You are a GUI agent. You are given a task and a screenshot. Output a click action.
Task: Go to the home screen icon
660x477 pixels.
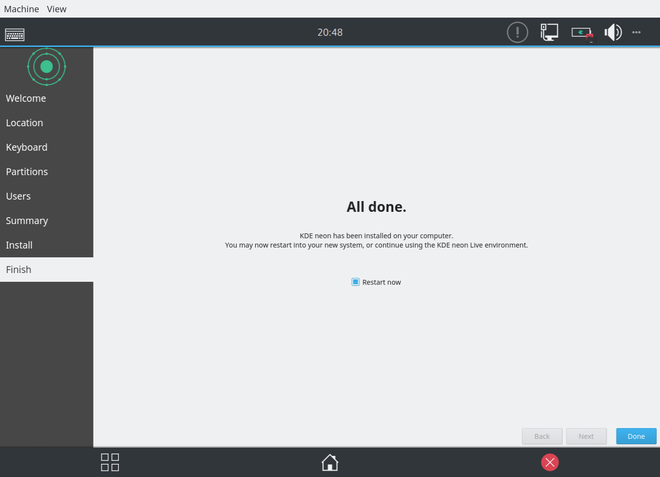coord(329,462)
